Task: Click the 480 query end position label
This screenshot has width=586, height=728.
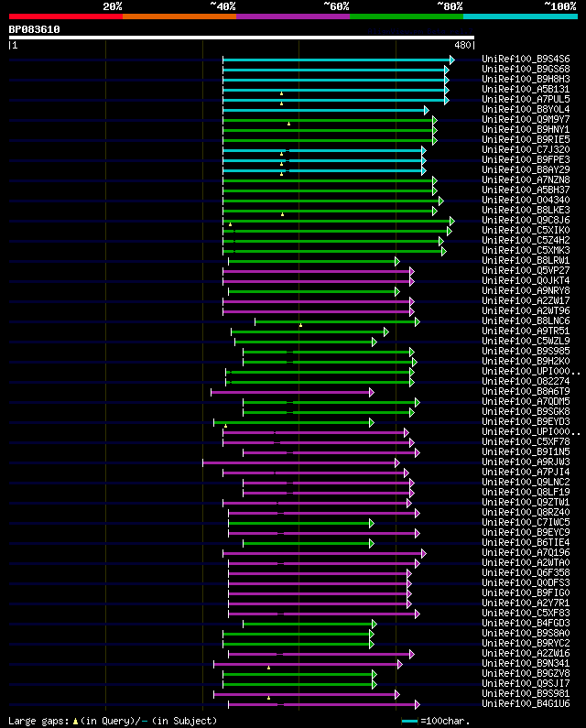Action: (x=462, y=45)
